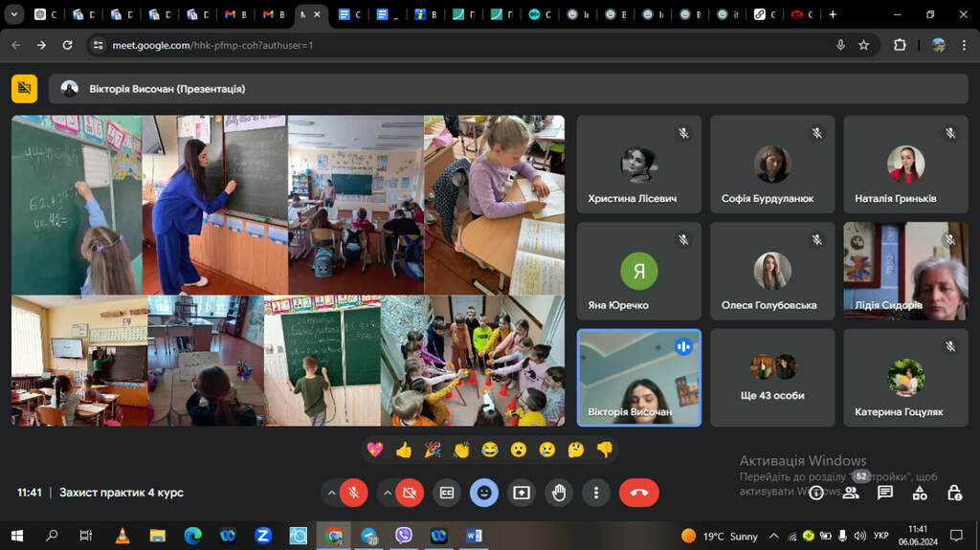This screenshot has width=980, height=550.
Task: Click the present screen button
Action: click(x=522, y=493)
